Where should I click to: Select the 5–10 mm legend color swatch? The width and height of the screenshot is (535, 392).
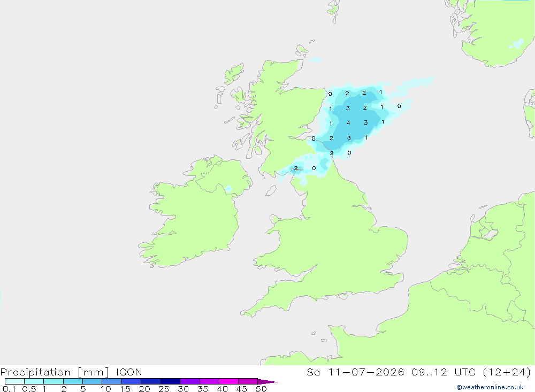pos(93,381)
